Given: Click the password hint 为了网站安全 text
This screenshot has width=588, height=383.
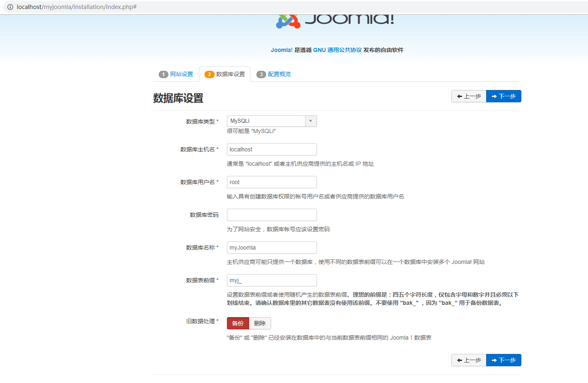Looking at the screenshot, I should [278, 229].
